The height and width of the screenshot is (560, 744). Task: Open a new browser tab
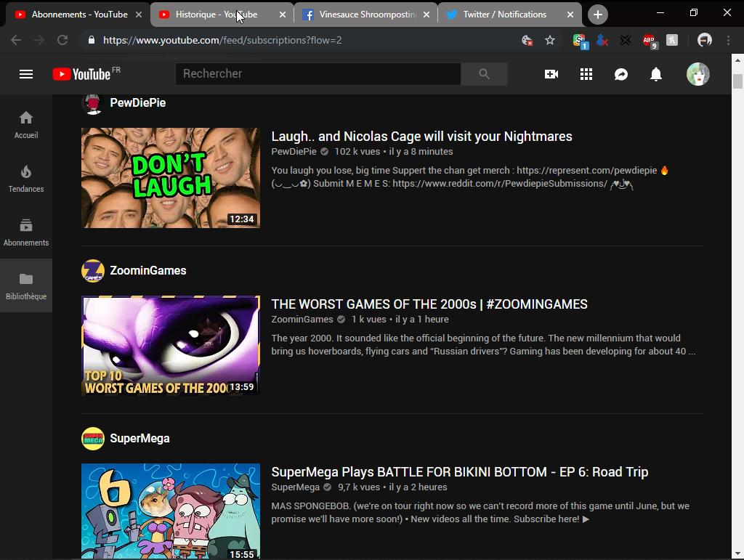pos(598,15)
